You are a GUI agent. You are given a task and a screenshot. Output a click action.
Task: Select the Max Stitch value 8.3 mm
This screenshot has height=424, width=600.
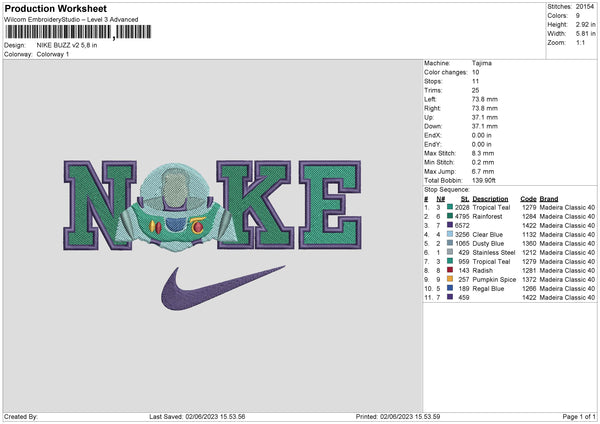[x=483, y=153]
